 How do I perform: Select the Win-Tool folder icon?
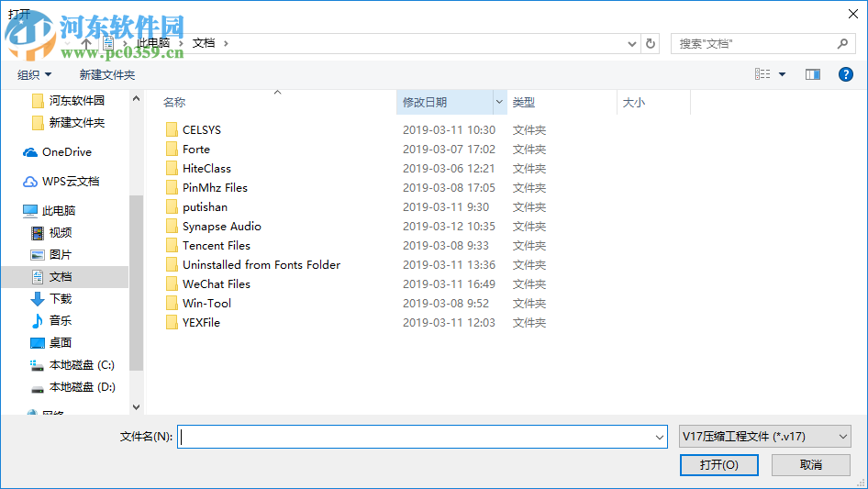tap(172, 304)
